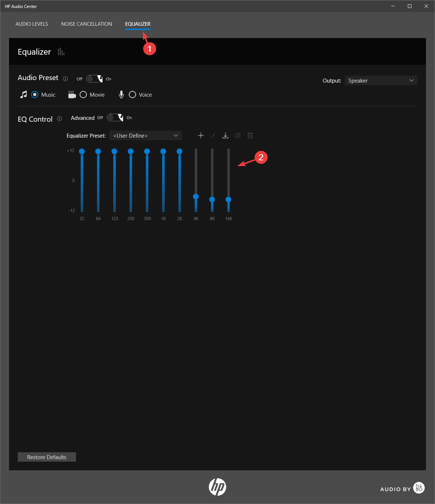435x504 pixels.
Task: Click the 2K slider handle
Action: (x=180, y=151)
